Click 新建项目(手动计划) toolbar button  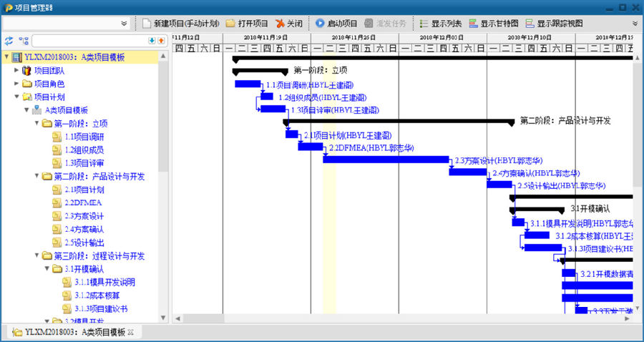pyautogui.click(x=181, y=24)
